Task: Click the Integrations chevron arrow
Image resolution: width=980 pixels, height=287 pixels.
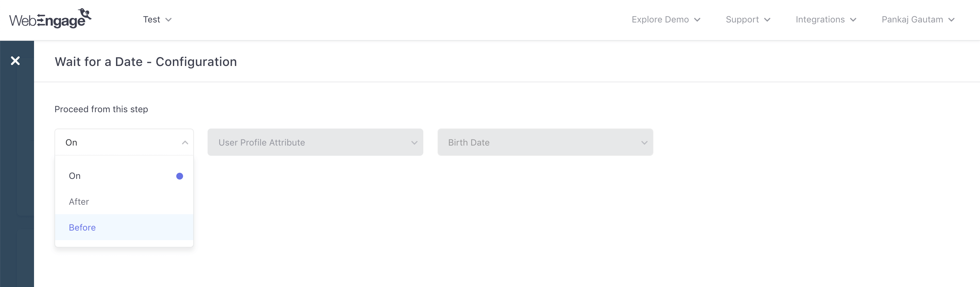Action: [x=853, y=20]
